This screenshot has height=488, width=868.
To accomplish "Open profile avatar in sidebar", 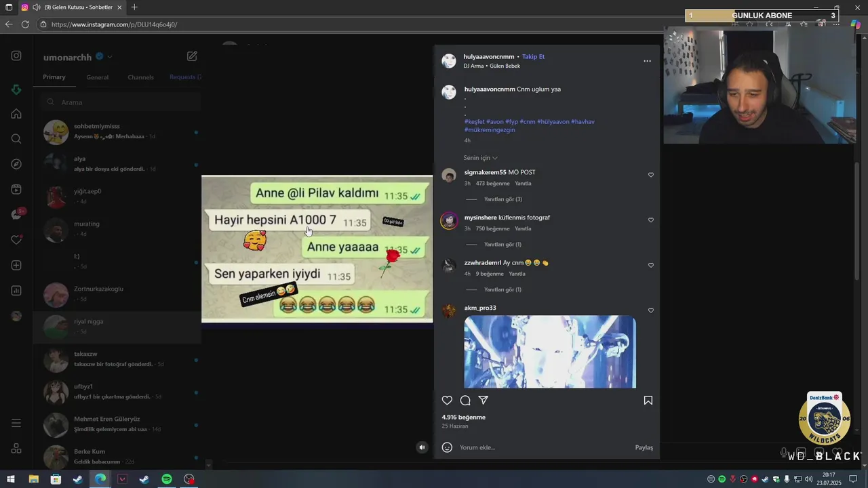I will 16,316.
